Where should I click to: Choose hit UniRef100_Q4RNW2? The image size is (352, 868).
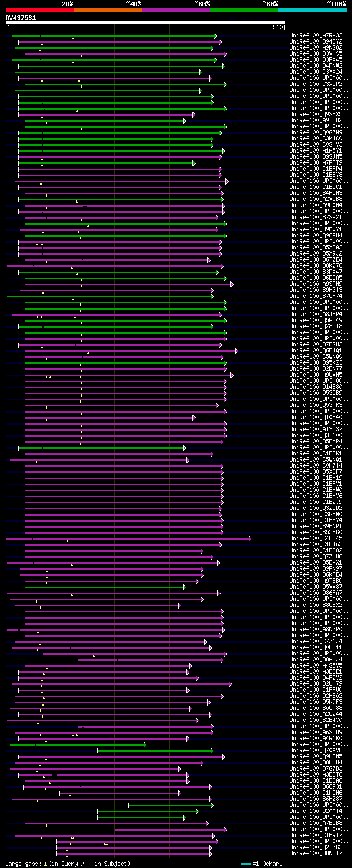pyautogui.click(x=316, y=66)
